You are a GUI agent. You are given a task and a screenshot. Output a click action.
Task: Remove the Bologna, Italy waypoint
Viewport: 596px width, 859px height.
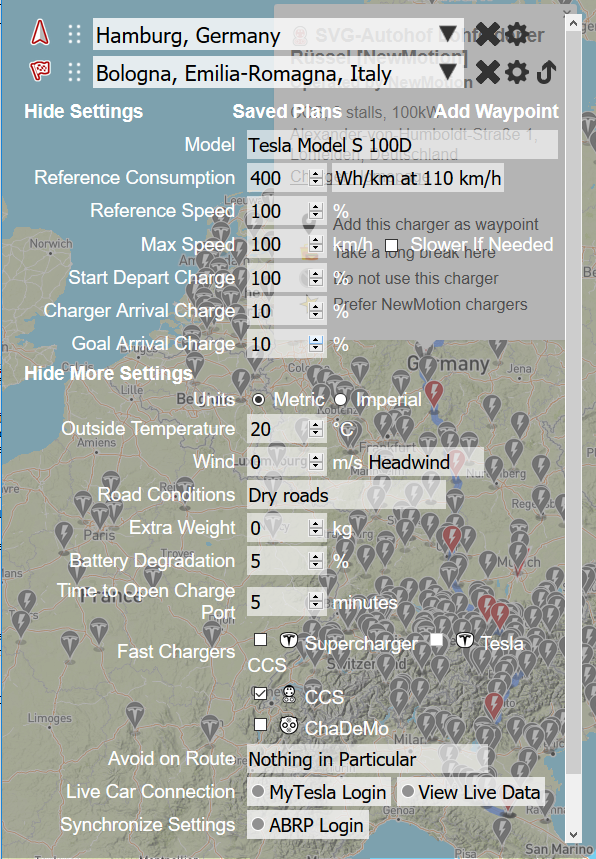488,72
